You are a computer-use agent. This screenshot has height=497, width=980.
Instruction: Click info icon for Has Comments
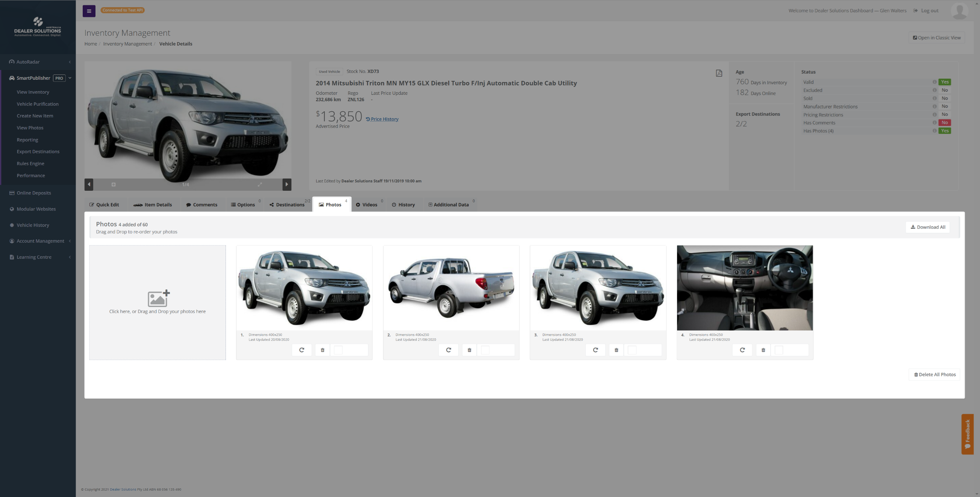(x=935, y=123)
